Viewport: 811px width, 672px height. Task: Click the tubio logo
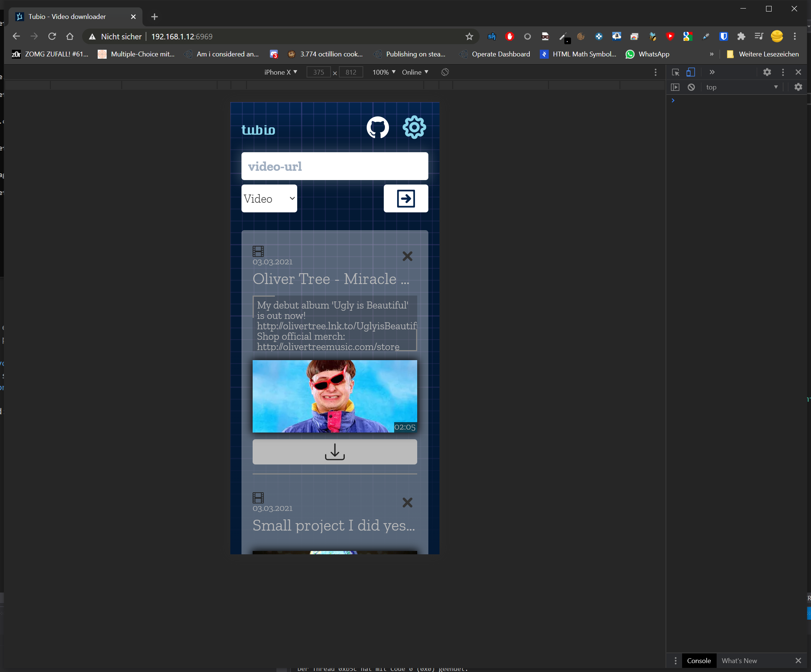(258, 130)
